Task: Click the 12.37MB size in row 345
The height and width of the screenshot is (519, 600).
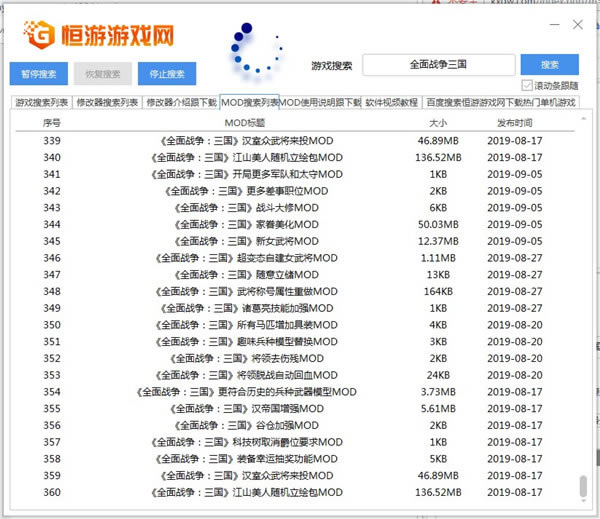Action: tap(438, 242)
